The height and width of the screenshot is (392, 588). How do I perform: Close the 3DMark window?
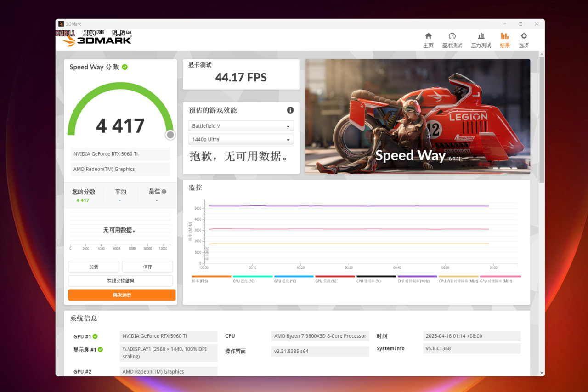pyautogui.click(x=537, y=24)
